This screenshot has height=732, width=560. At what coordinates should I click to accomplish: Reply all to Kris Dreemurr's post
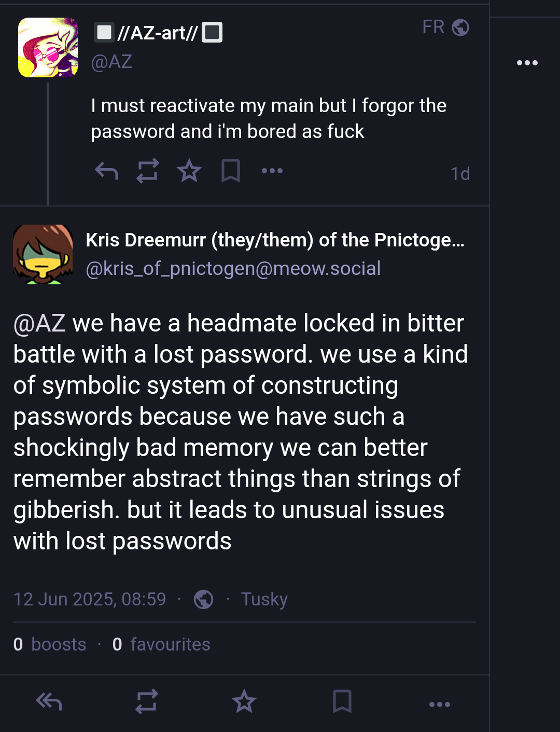pyautogui.click(x=49, y=702)
